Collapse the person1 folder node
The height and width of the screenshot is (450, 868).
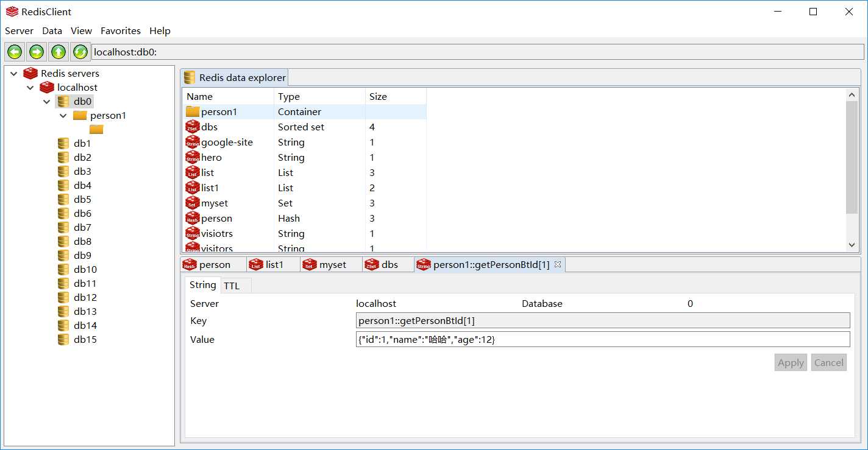tap(63, 115)
